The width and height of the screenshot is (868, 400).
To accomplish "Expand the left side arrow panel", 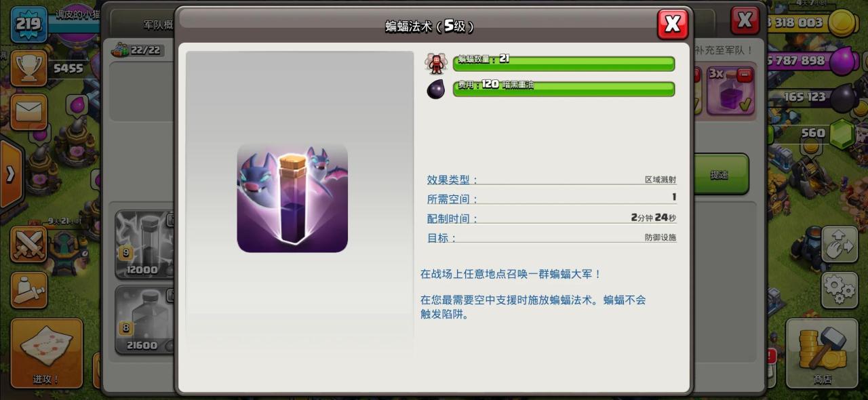I will tap(11, 175).
